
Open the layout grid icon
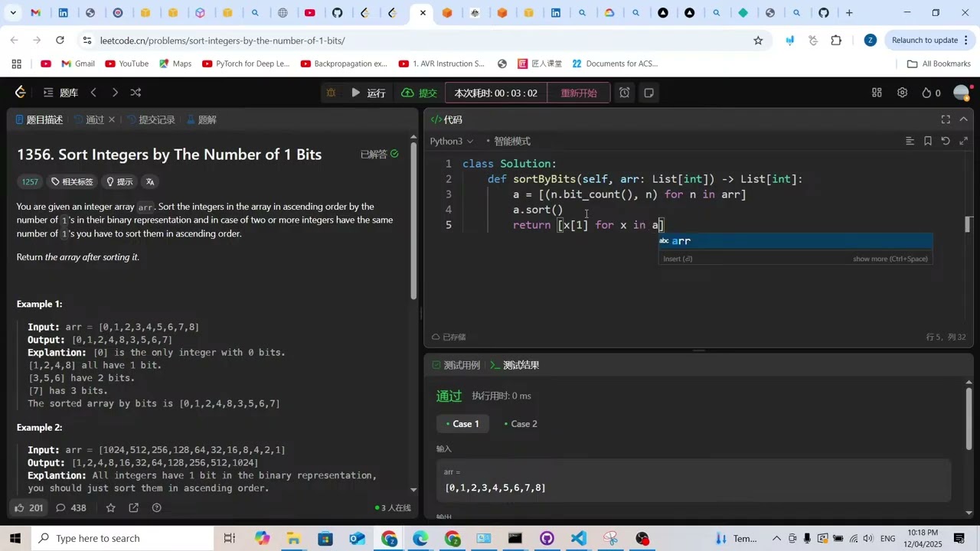(877, 93)
